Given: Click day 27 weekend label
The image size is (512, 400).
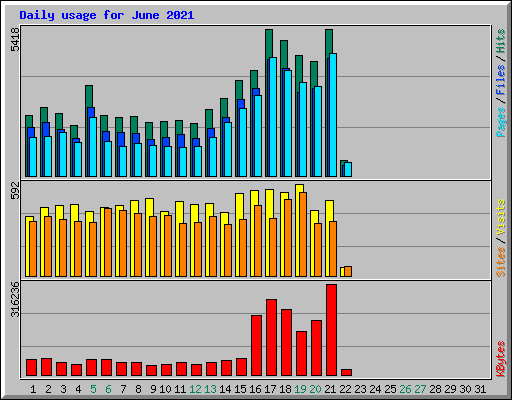Looking at the screenshot, I should [x=420, y=389].
